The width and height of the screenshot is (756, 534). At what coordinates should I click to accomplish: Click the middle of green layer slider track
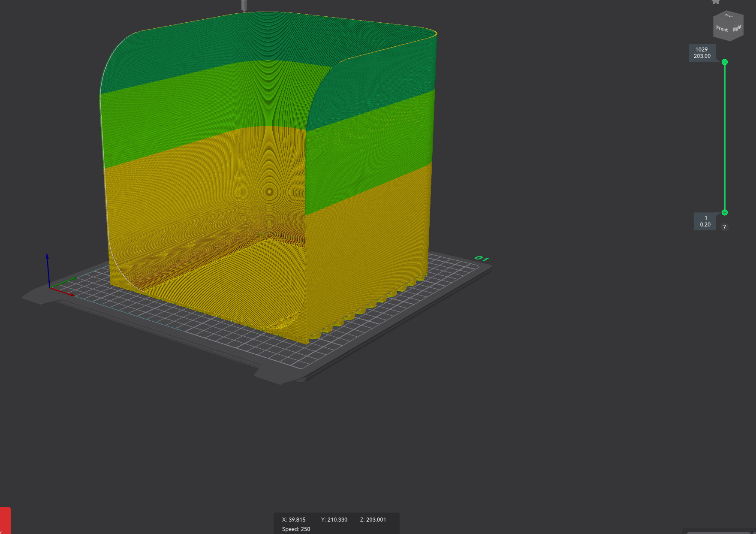[724, 137]
